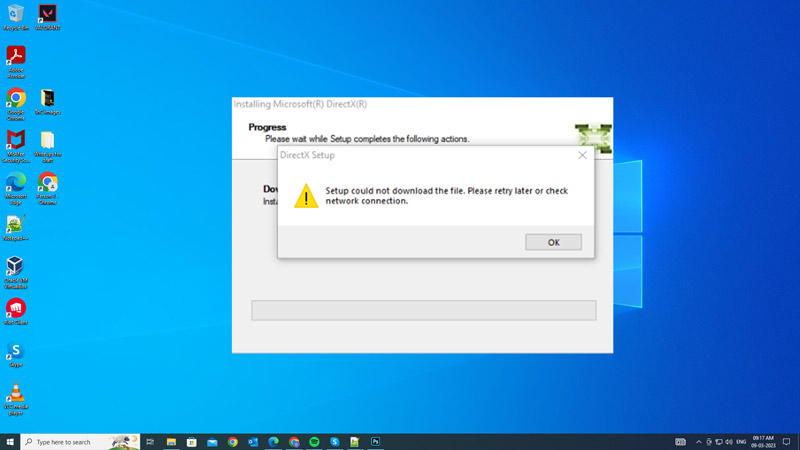Open Skype from the taskbar
The width and height of the screenshot is (800, 450).
tap(335, 442)
